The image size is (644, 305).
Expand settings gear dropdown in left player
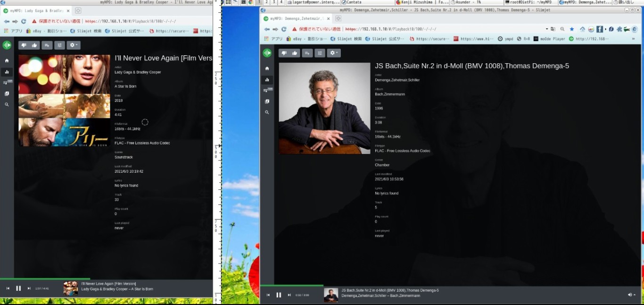tap(74, 45)
